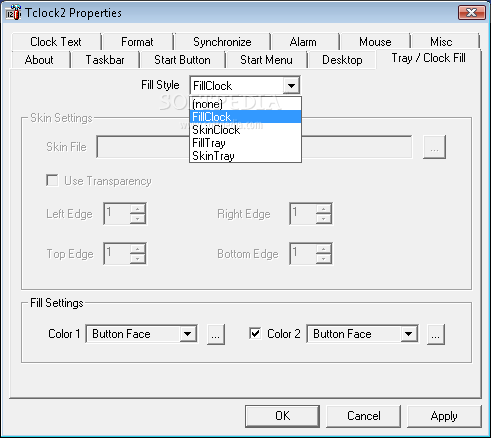Open the Synchronize tab
491x438 pixels.
coord(222,42)
